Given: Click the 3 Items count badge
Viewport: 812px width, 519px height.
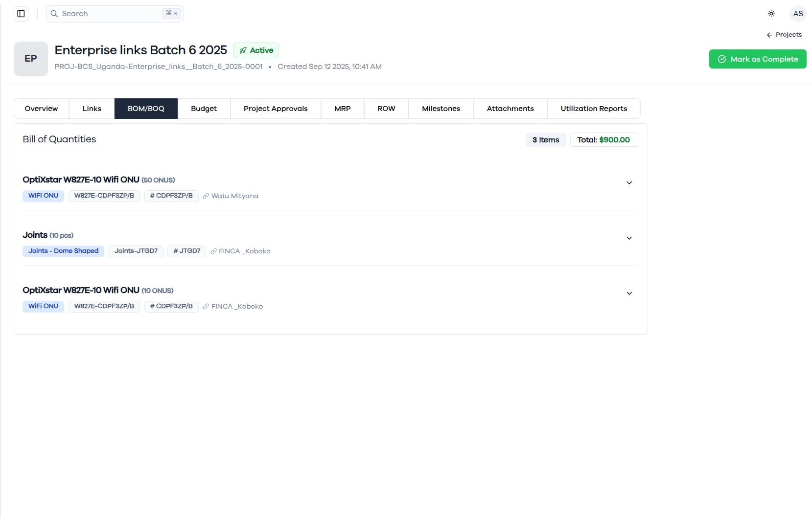Looking at the screenshot, I should point(546,140).
